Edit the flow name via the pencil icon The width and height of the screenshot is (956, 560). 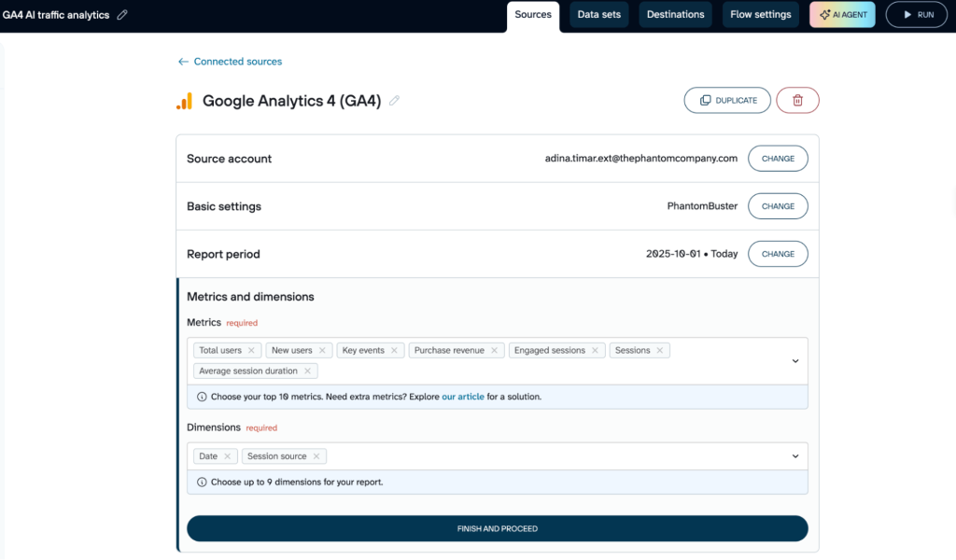(x=120, y=14)
